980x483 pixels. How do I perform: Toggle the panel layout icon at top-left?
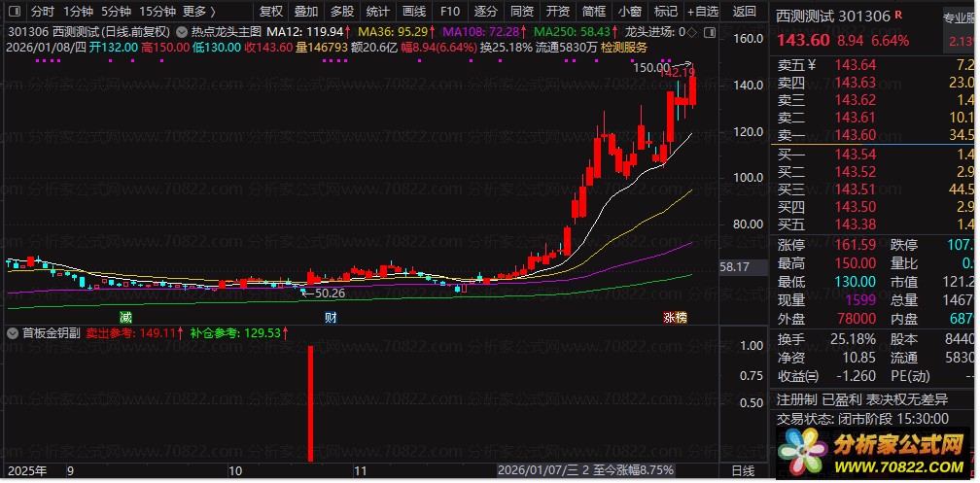coord(15,12)
